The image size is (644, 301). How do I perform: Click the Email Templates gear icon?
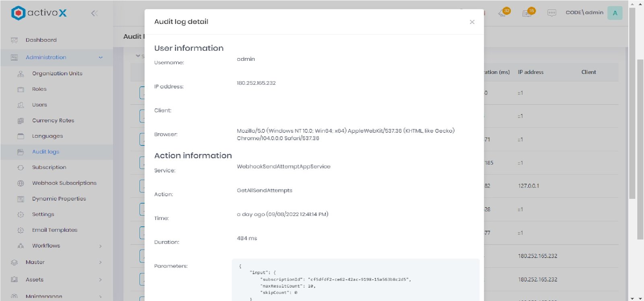[21, 230]
